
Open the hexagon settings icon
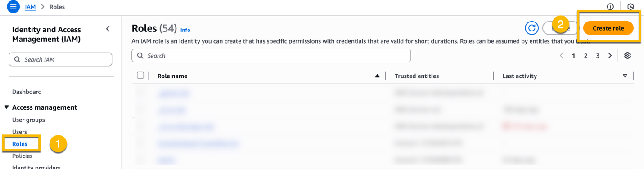(x=630, y=7)
